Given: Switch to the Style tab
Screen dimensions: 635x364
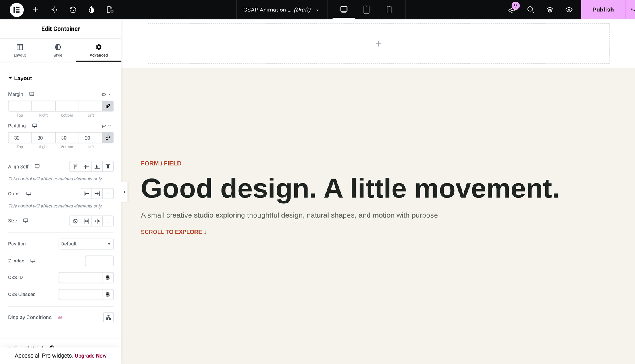Looking at the screenshot, I should (58, 50).
